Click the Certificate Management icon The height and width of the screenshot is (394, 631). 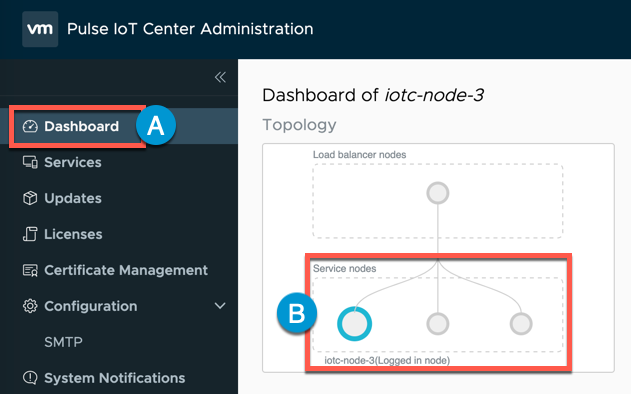coord(30,270)
